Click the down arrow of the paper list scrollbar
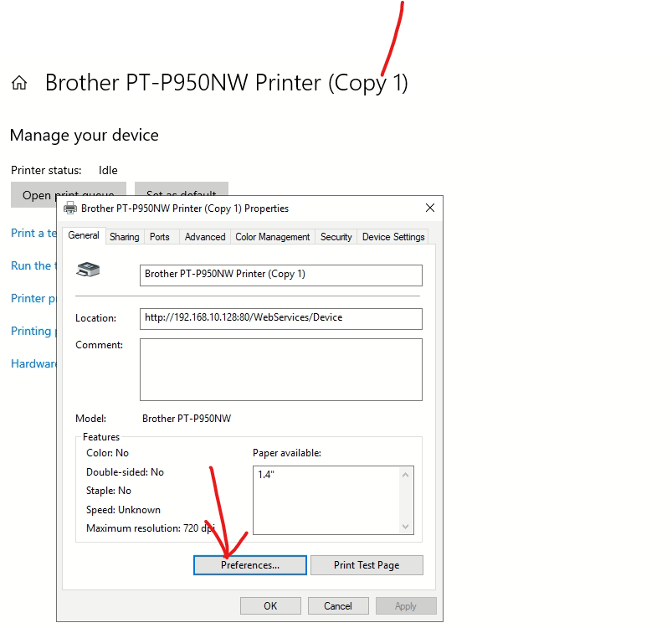 (405, 527)
